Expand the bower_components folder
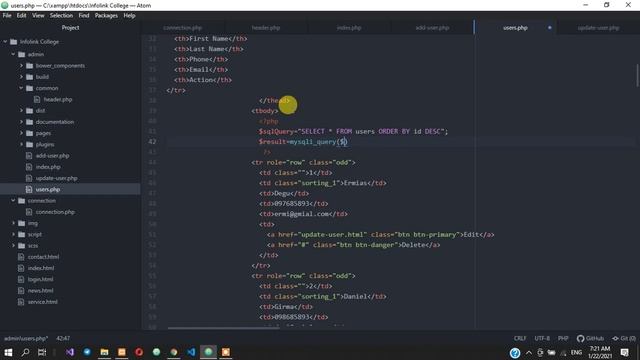 tap(21, 66)
